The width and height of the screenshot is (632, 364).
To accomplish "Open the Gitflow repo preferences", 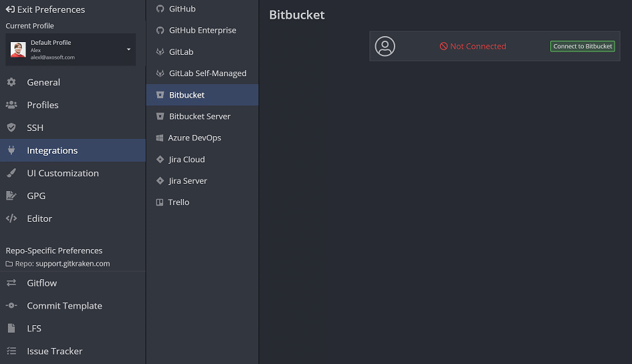I will [x=72, y=283].
